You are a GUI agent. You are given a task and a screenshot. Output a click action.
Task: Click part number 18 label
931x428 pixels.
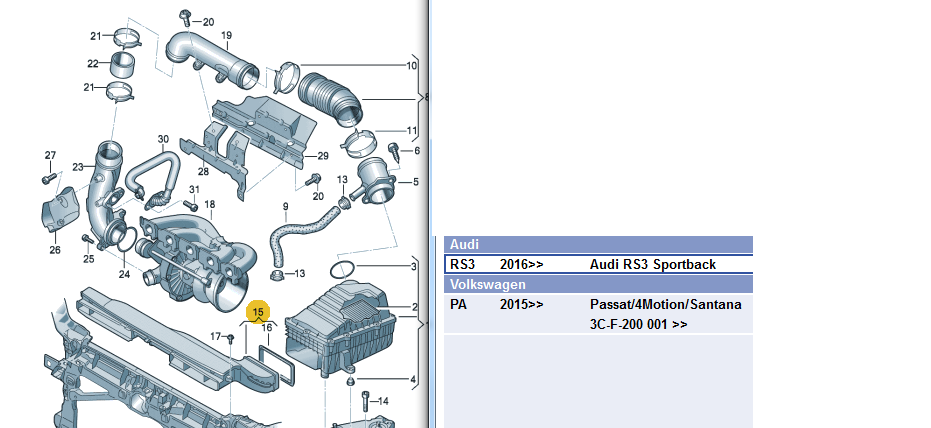pyautogui.click(x=209, y=205)
